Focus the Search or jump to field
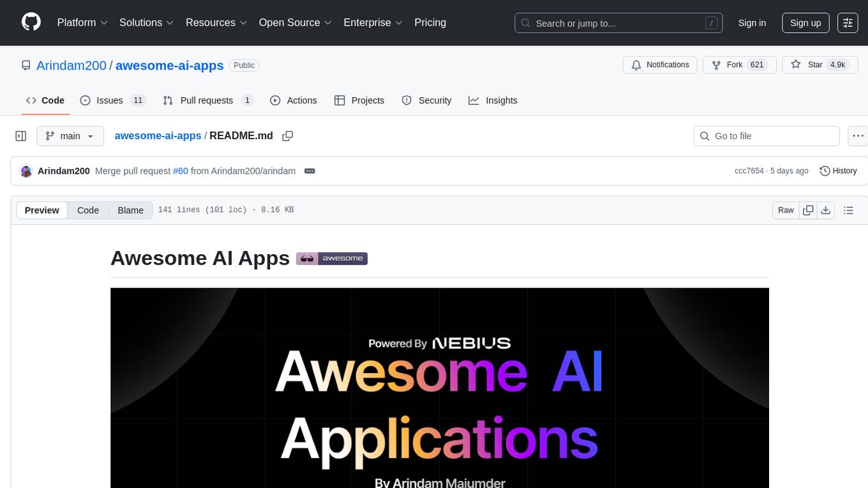868x488 pixels. pos(618,23)
